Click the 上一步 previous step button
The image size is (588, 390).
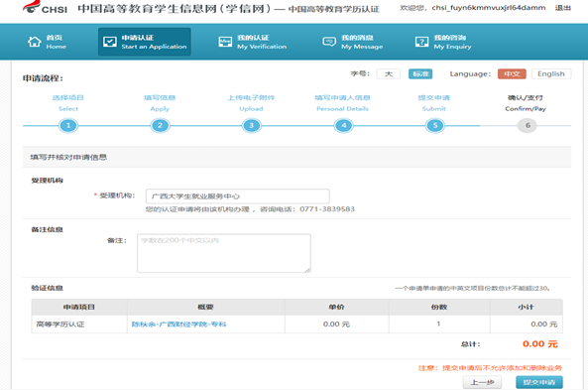tap(482, 382)
